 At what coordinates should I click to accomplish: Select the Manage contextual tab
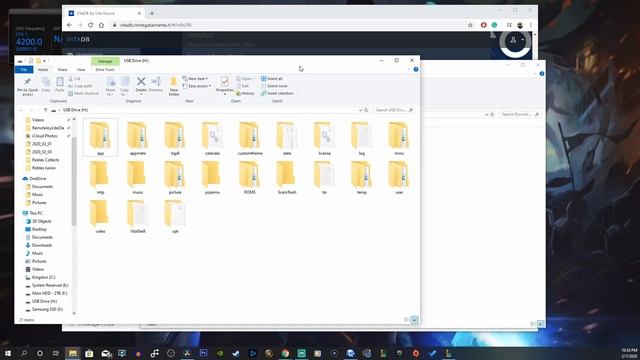[105, 61]
